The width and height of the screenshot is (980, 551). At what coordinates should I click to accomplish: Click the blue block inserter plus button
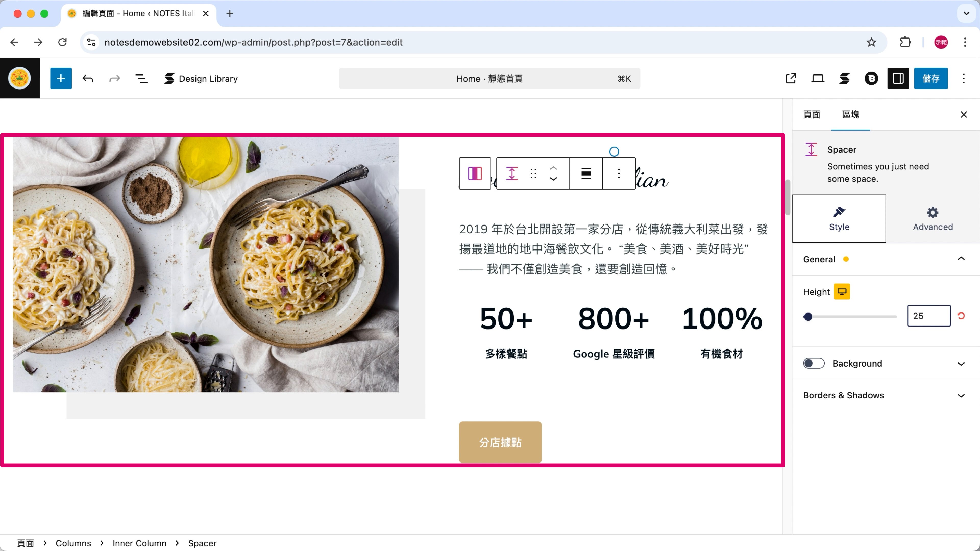point(61,78)
